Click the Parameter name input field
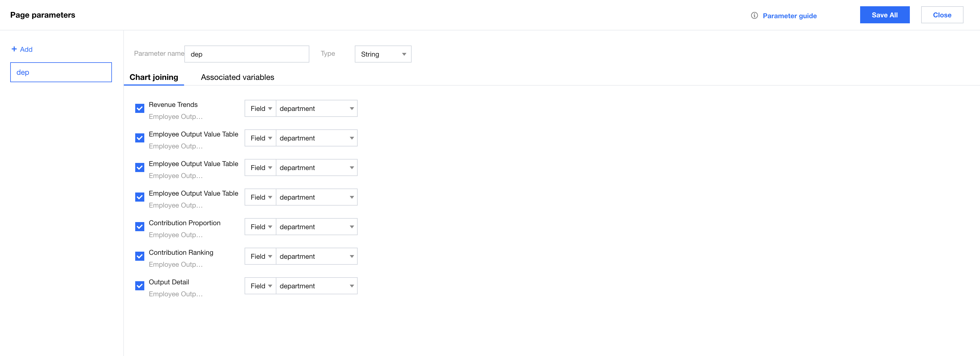The image size is (980, 356). coord(247,54)
